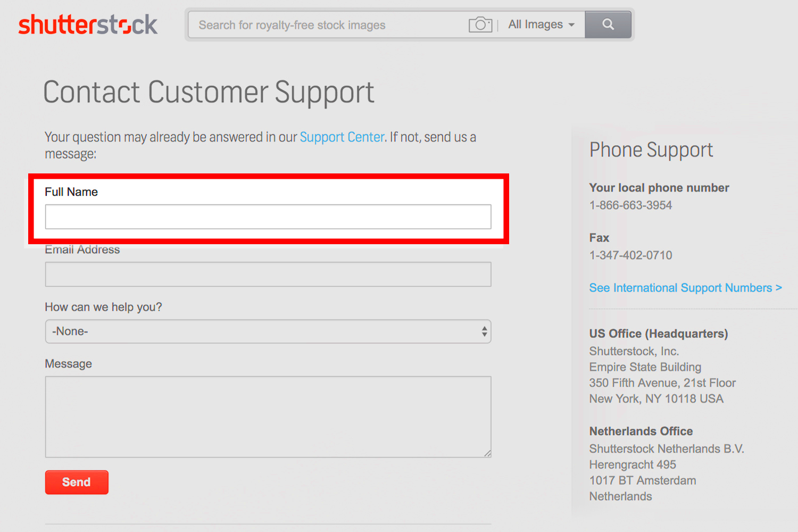Click the magnifying glass search icon
This screenshot has height=532, width=798.
point(608,24)
